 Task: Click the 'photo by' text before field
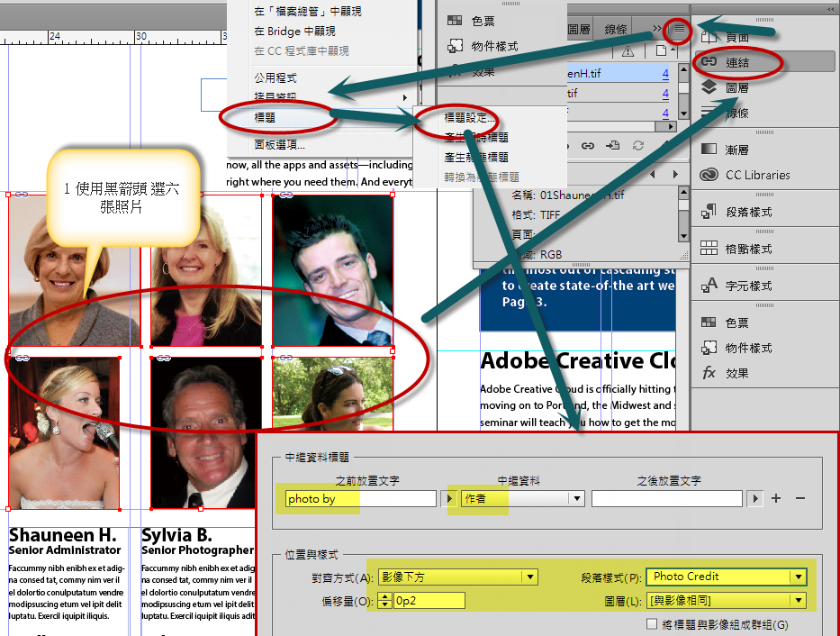(360, 498)
